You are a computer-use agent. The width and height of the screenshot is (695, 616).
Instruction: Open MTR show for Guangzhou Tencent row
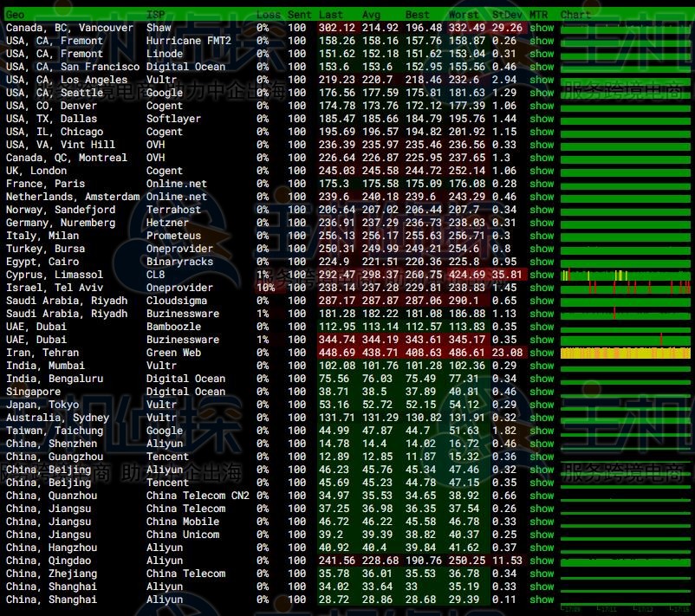click(x=542, y=457)
